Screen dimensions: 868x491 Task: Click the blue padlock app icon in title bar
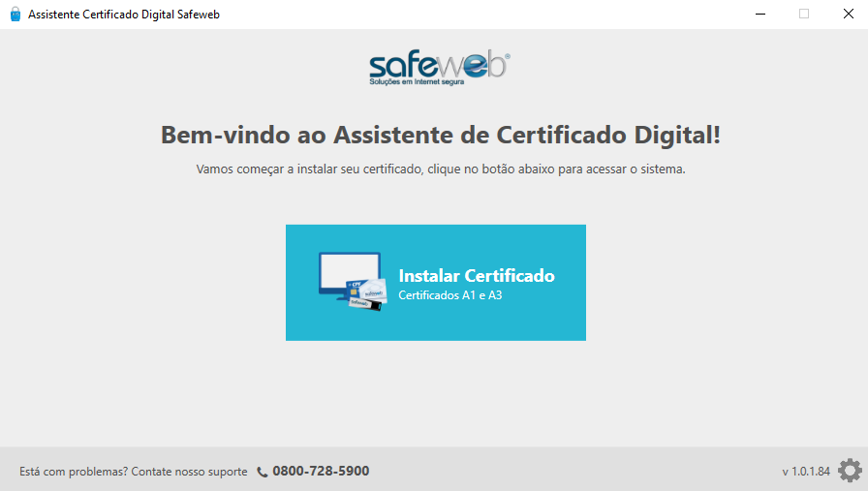(x=15, y=15)
